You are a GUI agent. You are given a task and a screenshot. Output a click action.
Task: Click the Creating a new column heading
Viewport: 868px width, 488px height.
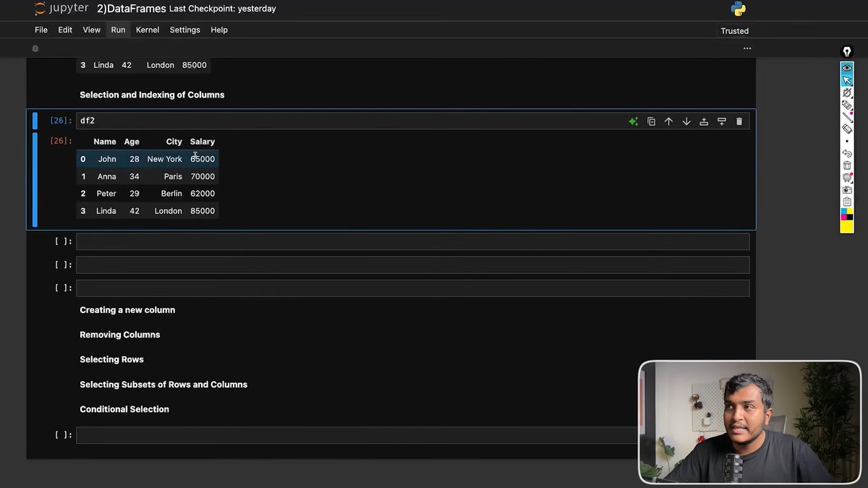coord(127,310)
